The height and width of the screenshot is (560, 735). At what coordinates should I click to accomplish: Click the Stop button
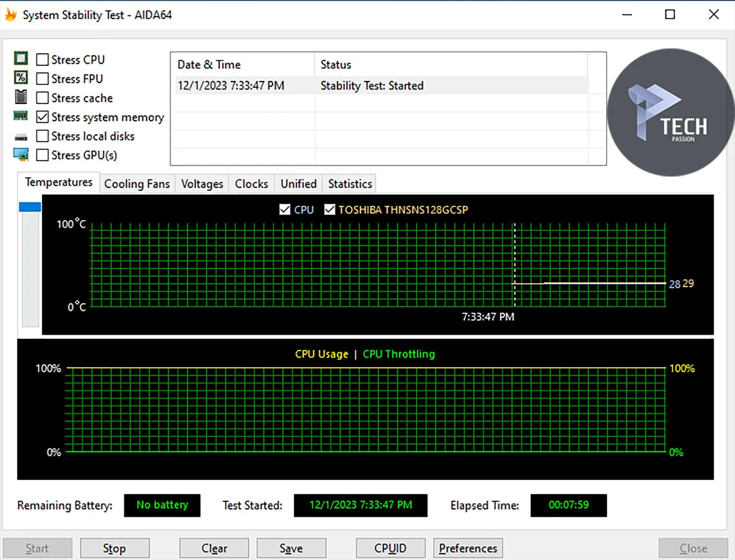coord(114,549)
